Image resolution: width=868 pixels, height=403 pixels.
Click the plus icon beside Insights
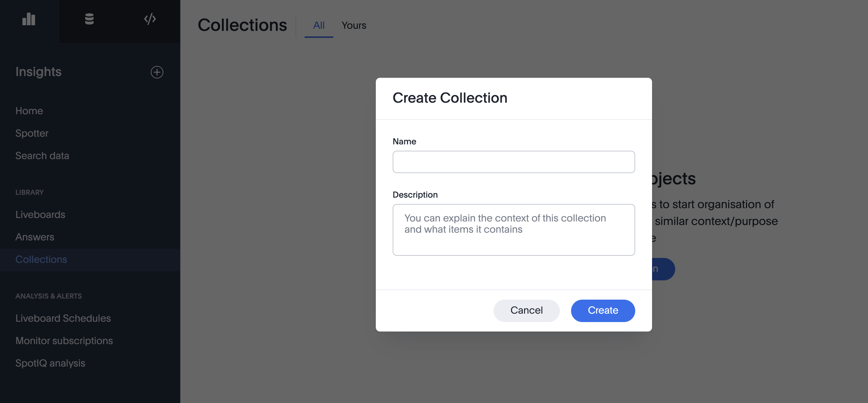tap(157, 72)
